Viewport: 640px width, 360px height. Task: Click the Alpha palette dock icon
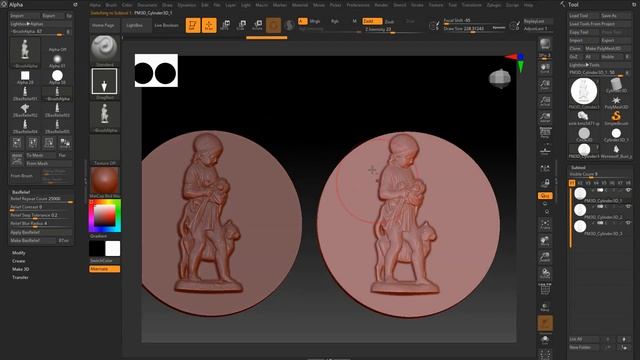point(75,4)
